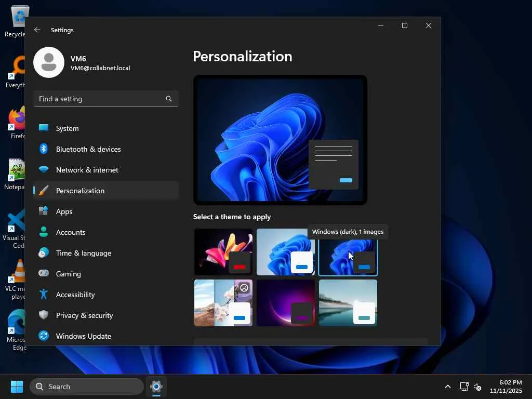Open Bluetooth & devices settings
The height and width of the screenshot is (399, 532).
pyautogui.click(x=106, y=149)
